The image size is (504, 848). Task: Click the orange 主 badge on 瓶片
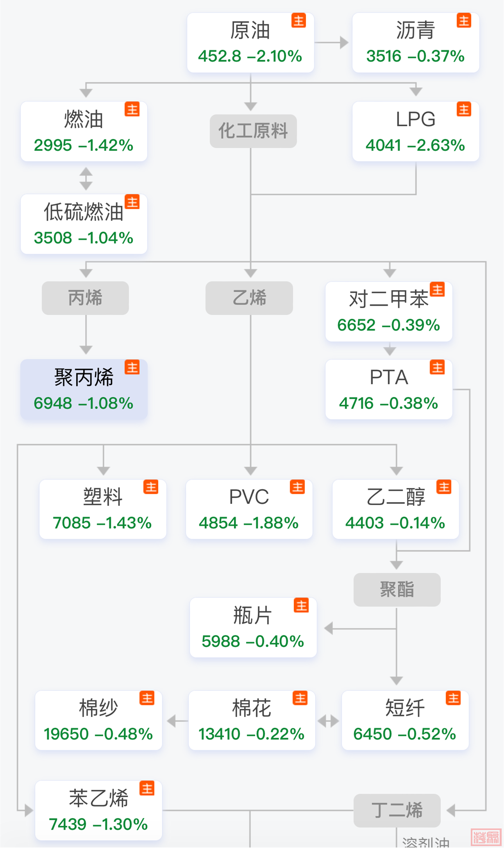[x=301, y=605]
